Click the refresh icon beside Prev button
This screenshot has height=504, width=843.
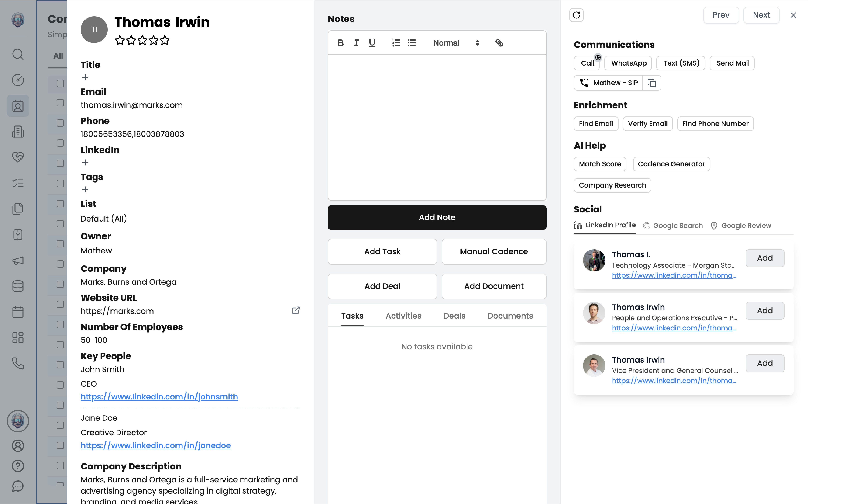576,15
